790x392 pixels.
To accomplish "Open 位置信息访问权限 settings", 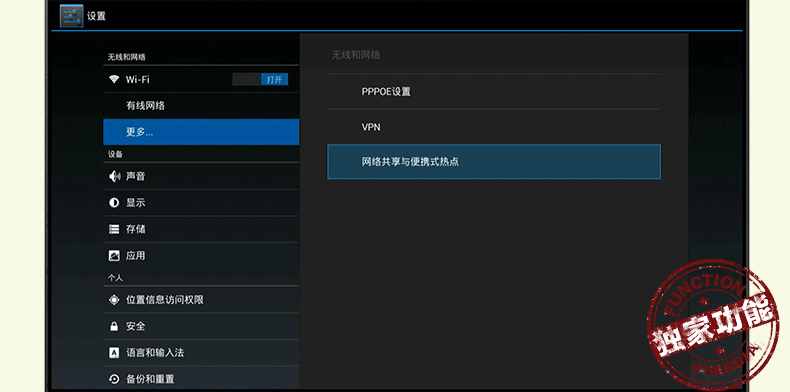I will pyautogui.click(x=201, y=300).
